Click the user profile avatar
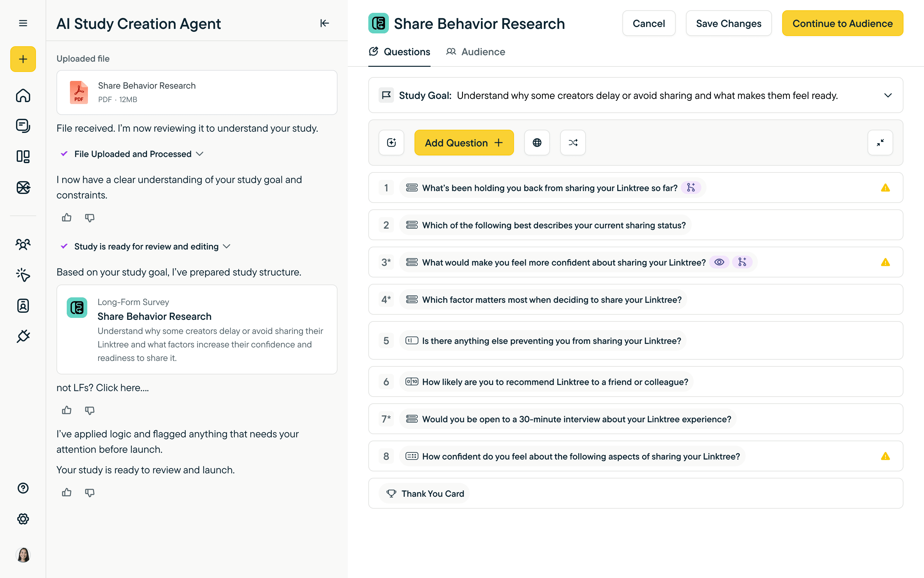The height and width of the screenshot is (578, 924). [x=23, y=555]
